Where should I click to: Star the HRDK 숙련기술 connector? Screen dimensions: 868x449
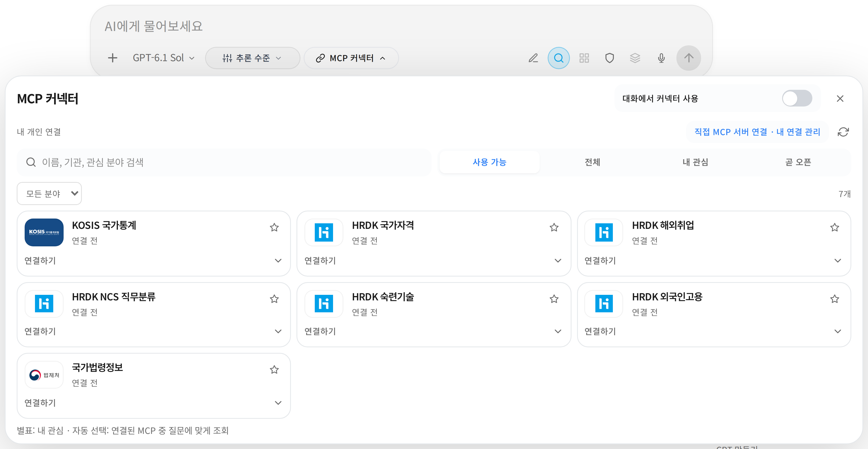click(554, 299)
